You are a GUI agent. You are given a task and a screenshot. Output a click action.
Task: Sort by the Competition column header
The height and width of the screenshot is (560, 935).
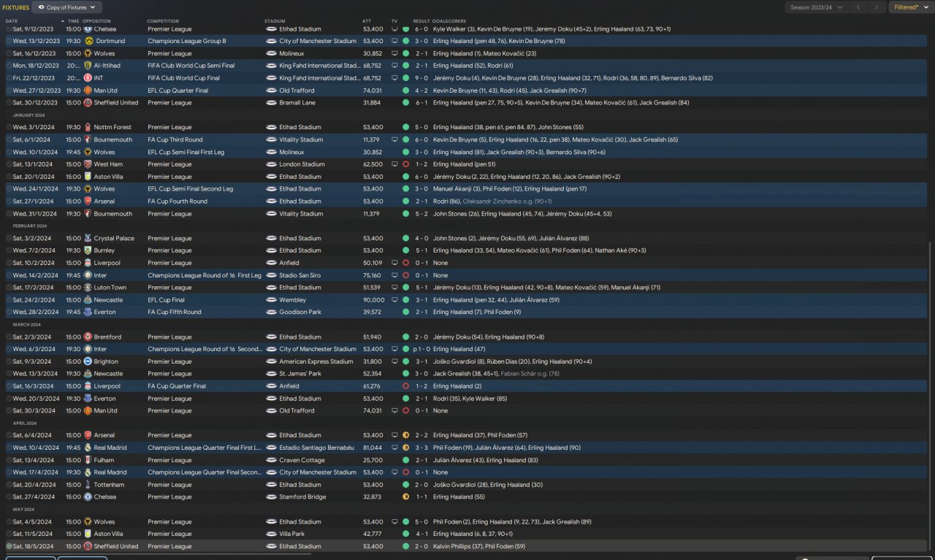[163, 21]
